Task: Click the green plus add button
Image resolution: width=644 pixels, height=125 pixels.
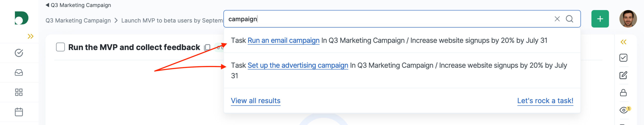Action: [600, 19]
